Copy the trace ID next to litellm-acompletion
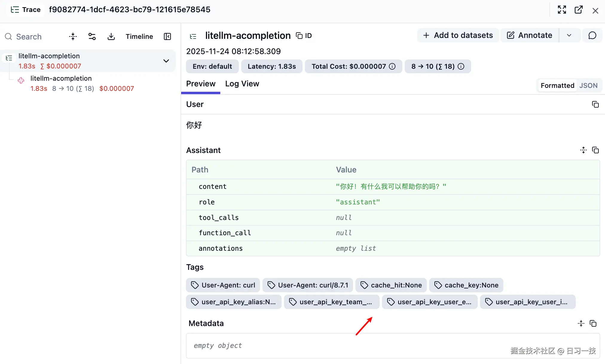Viewport: 605px width, 364px height. (x=299, y=35)
